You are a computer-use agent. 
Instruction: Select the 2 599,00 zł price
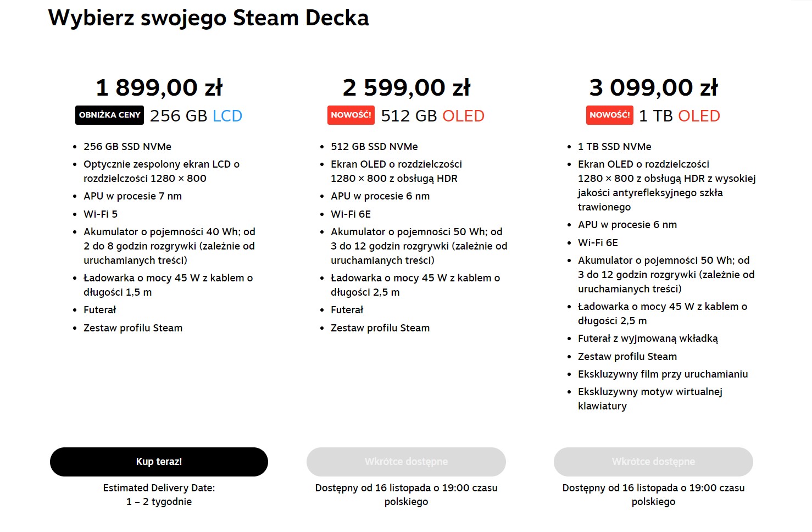point(406,87)
